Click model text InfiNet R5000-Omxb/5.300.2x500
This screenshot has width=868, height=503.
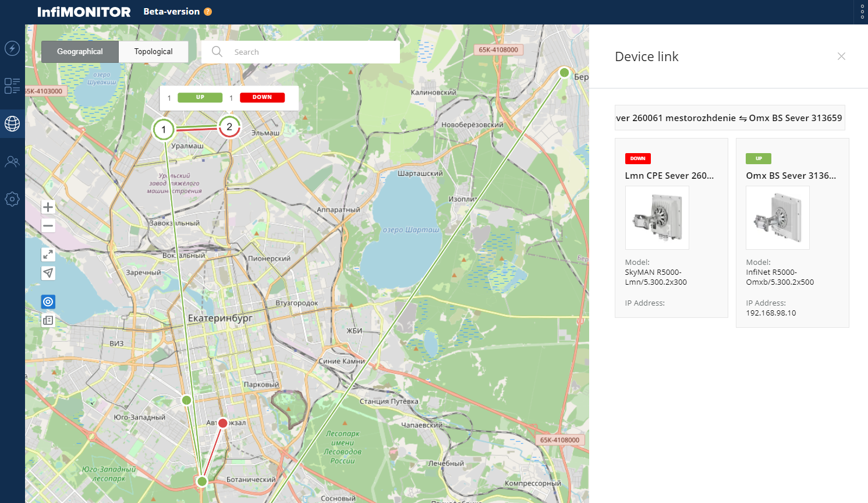[780, 277]
